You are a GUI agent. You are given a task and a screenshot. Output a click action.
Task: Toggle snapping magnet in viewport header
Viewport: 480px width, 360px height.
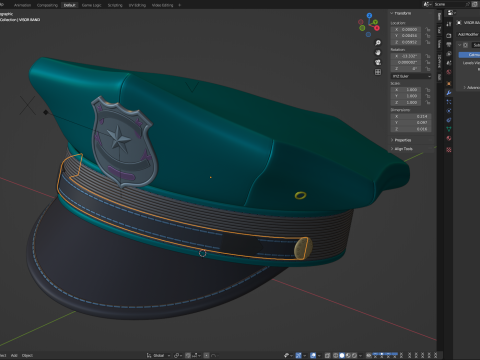(x=188, y=356)
